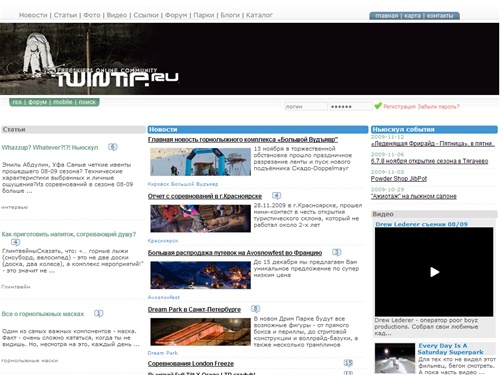The width and height of the screenshot is (500, 375).
Task: Open the Фото top menu item
Action: pyautogui.click(x=92, y=15)
